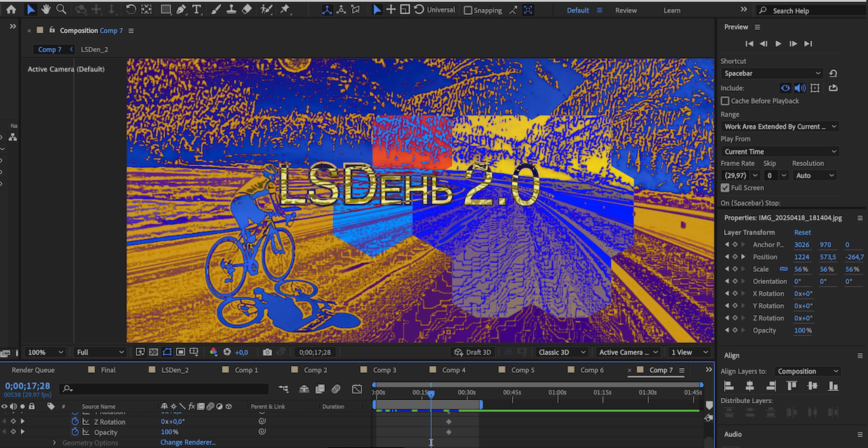This screenshot has width=868, height=448.
Task: Select the Horizontal Type tool
Action: coord(196,9)
